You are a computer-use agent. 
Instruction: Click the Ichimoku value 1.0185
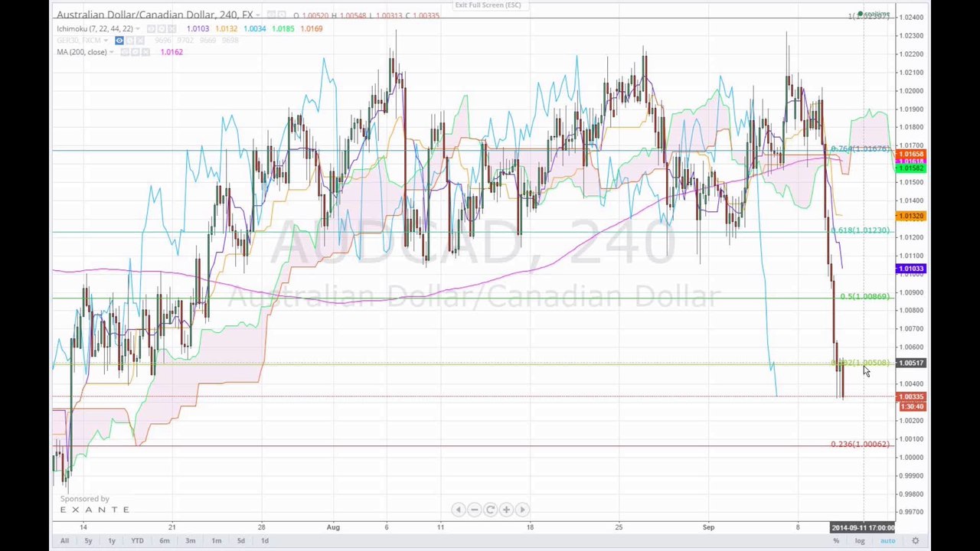[x=283, y=29]
